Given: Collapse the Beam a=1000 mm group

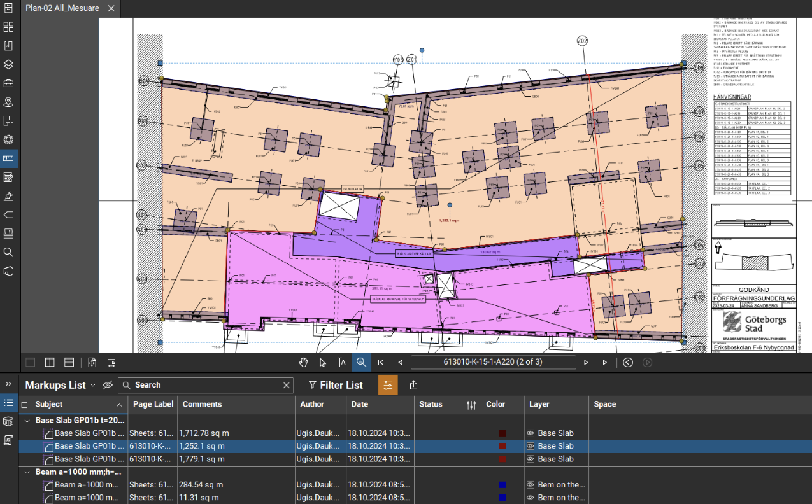Looking at the screenshot, I should (27, 472).
